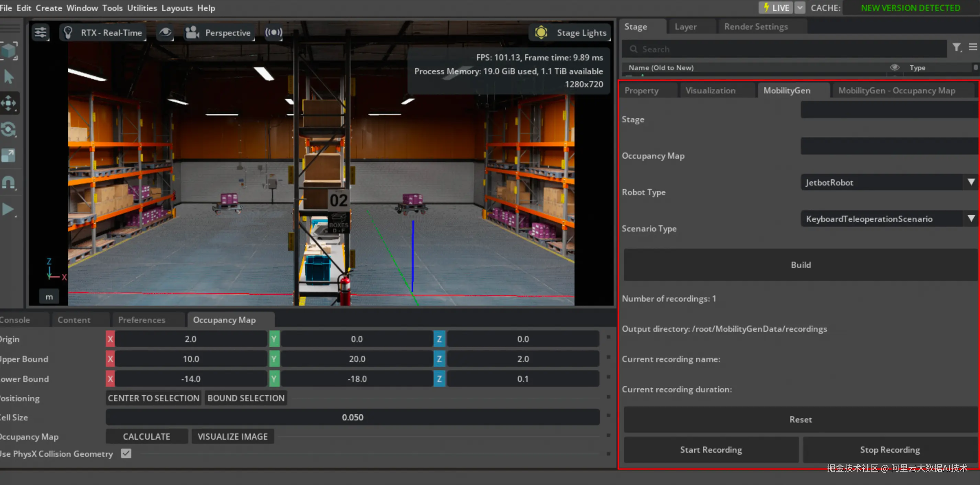Toggle the Snap magnet tool

point(9,183)
